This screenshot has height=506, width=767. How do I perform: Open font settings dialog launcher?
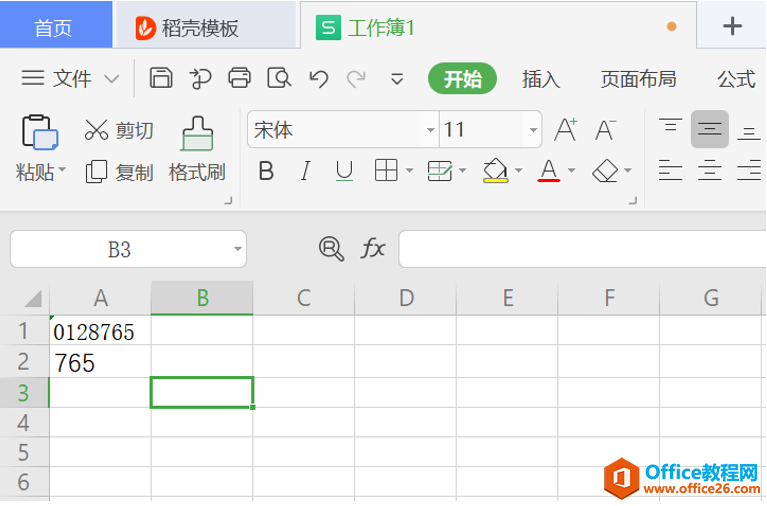(633, 200)
